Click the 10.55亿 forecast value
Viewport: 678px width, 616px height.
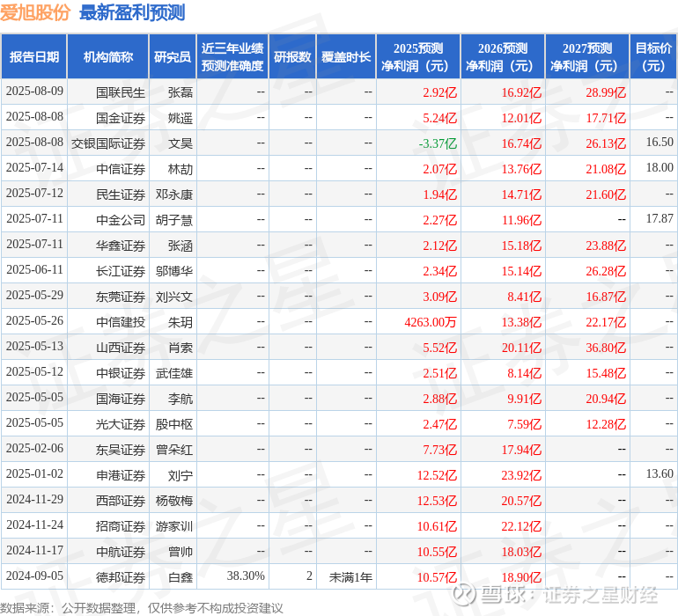pos(437,551)
